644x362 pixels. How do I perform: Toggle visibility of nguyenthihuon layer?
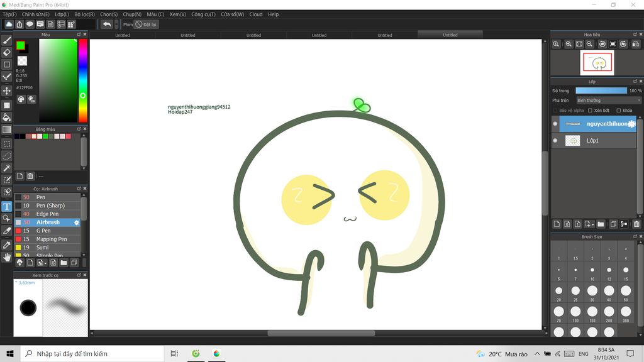[555, 124]
